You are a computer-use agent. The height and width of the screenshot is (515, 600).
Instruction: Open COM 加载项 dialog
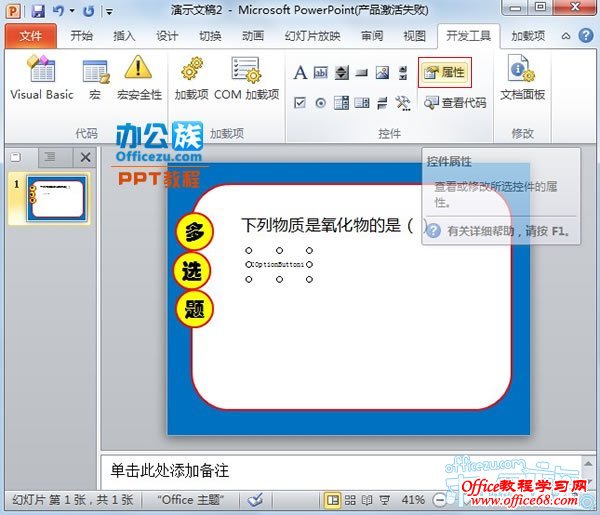(246, 78)
